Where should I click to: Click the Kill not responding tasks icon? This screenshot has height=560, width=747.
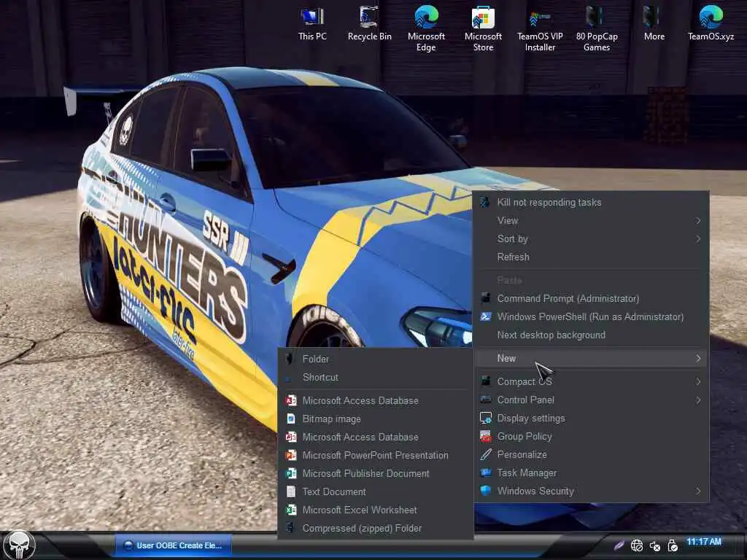click(x=485, y=202)
